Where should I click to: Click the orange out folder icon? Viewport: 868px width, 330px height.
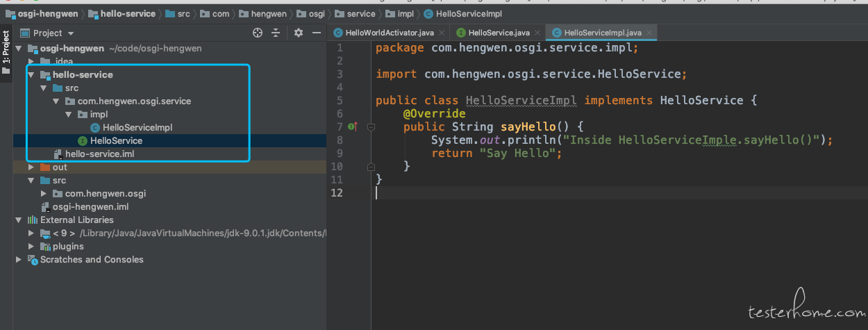coord(45,167)
